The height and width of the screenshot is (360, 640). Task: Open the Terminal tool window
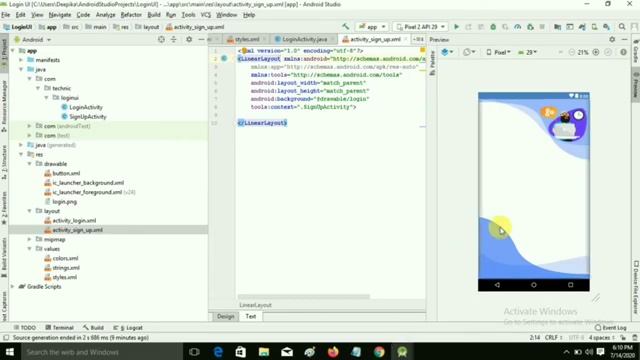pyautogui.click(x=59, y=327)
